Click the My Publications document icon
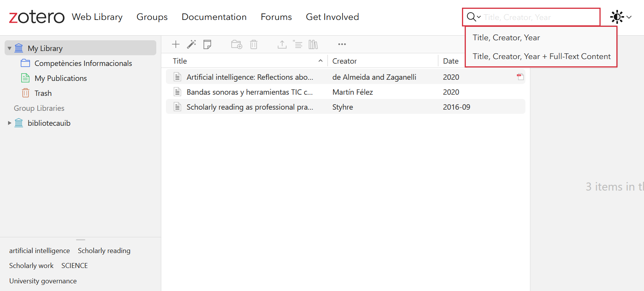This screenshot has height=291, width=644. [25, 78]
